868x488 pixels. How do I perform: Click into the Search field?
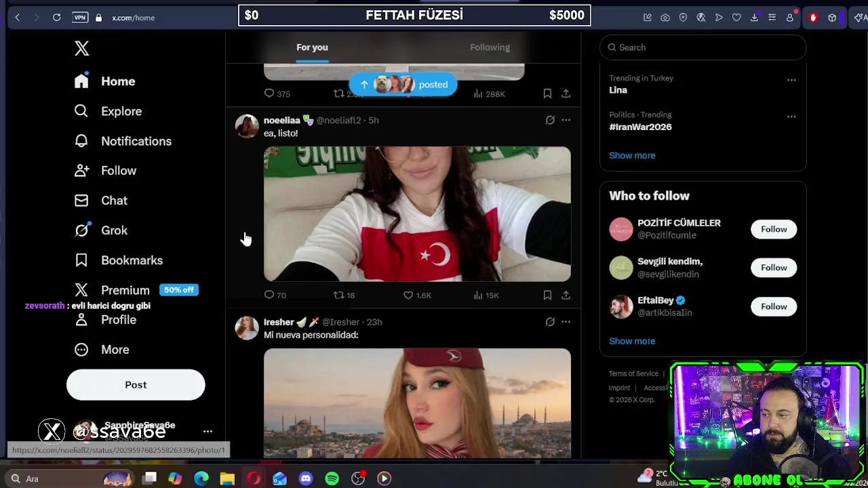703,47
